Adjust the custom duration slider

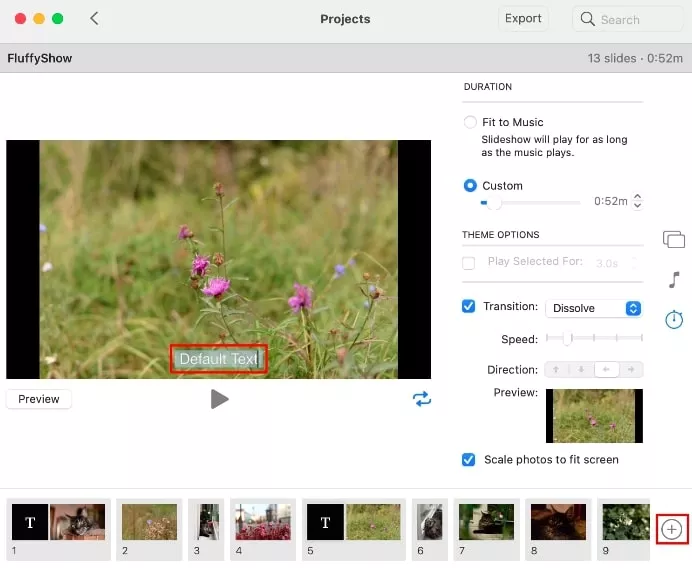[x=494, y=203]
